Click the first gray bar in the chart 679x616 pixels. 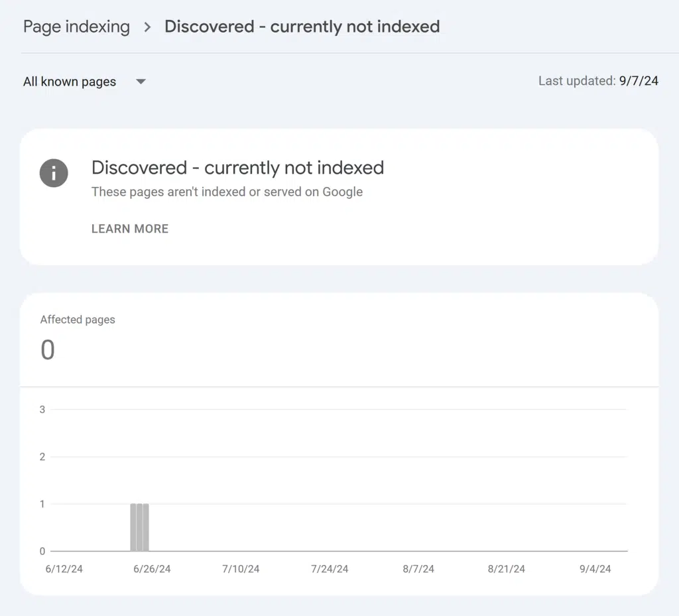[133, 528]
